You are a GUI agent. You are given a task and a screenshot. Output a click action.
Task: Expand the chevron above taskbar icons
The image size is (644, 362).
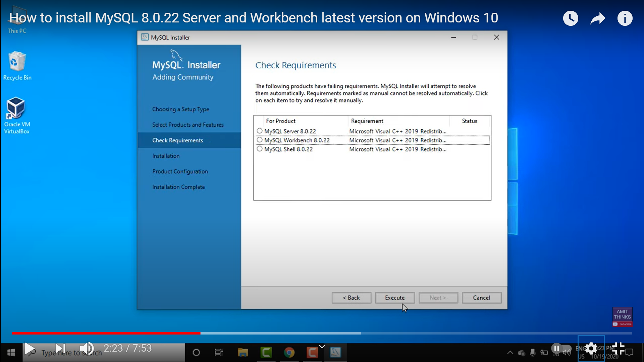pyautogui.click(x=322, y=346)
